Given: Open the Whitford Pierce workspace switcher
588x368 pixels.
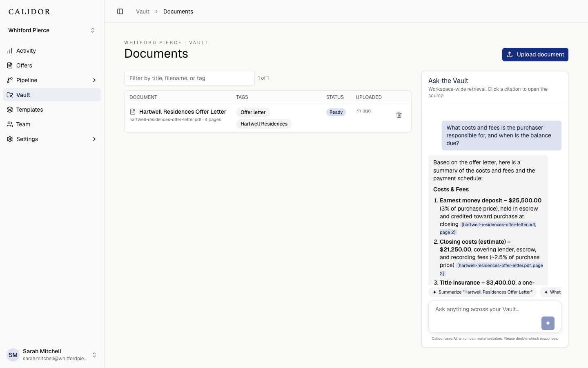Looking at the screenshot, I should pos(52,30).
